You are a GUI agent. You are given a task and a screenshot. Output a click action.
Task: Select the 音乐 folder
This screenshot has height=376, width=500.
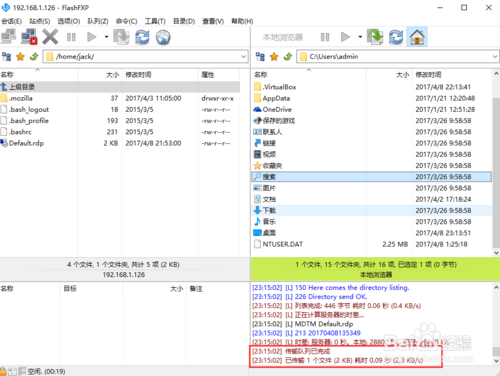click(372, 222)
